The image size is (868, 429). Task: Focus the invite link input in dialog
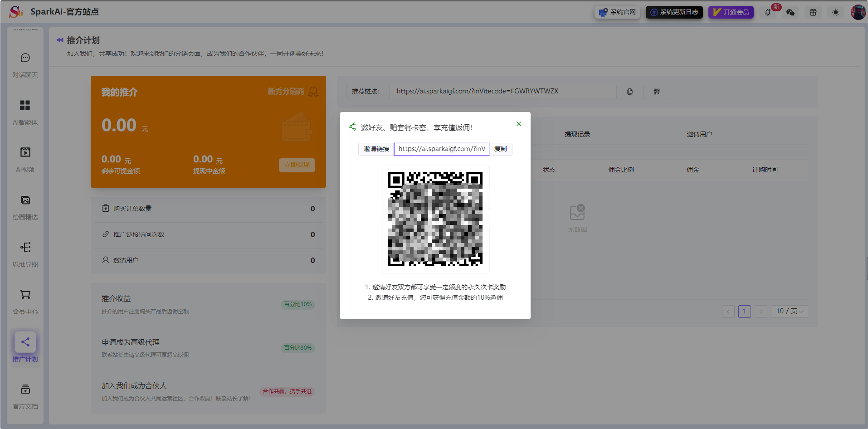(442, 149)
